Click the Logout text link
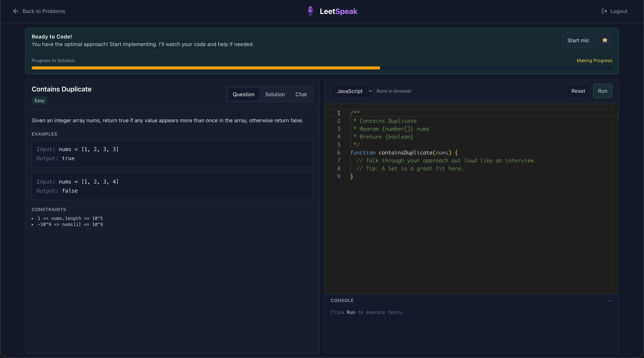644x358 pixels. click(619, 11)
